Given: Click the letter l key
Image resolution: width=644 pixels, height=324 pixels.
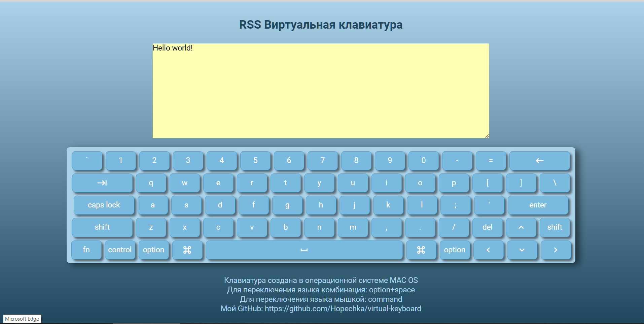Looking at the screenshot, I should [x=422, y=205].
